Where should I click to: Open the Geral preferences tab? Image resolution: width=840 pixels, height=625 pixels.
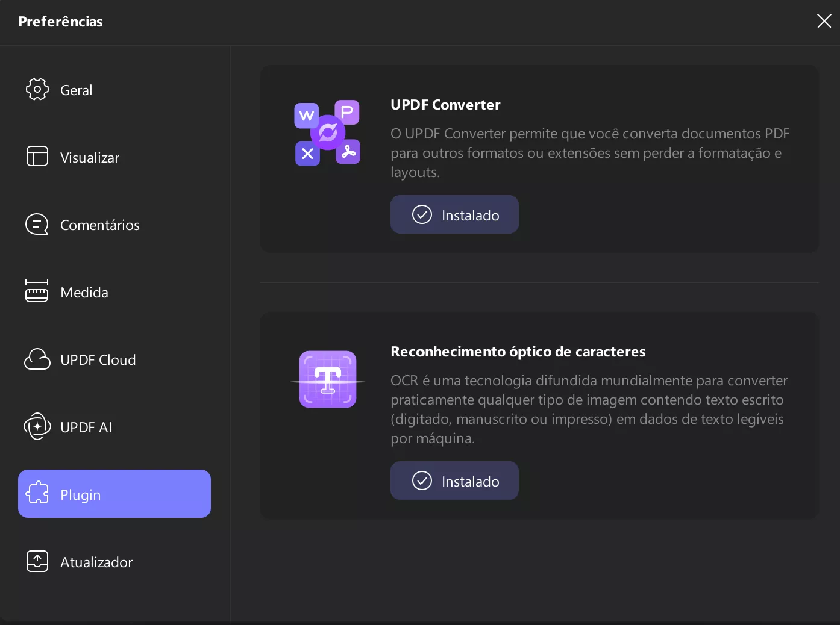coord(114,90)
